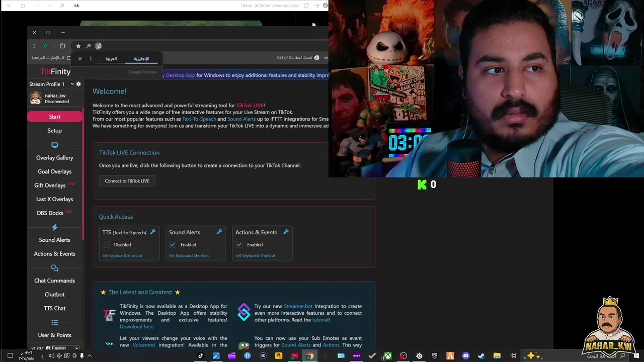Close the Google Translate popup
Viewport: 644px width, 362px height.
80,59
